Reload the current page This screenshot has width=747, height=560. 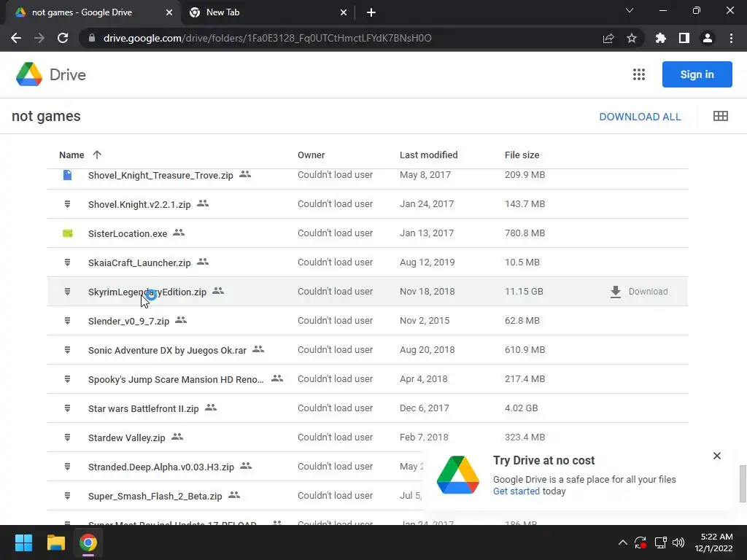tap(63, 38)
